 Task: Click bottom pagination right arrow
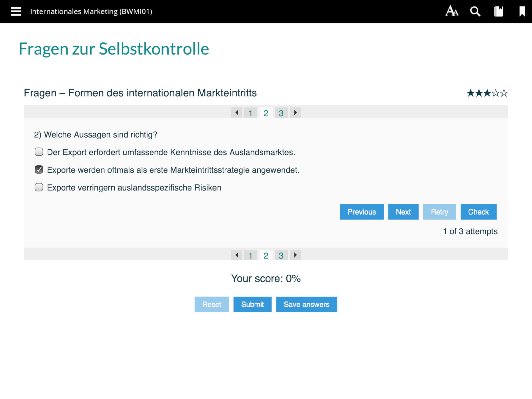295,255
